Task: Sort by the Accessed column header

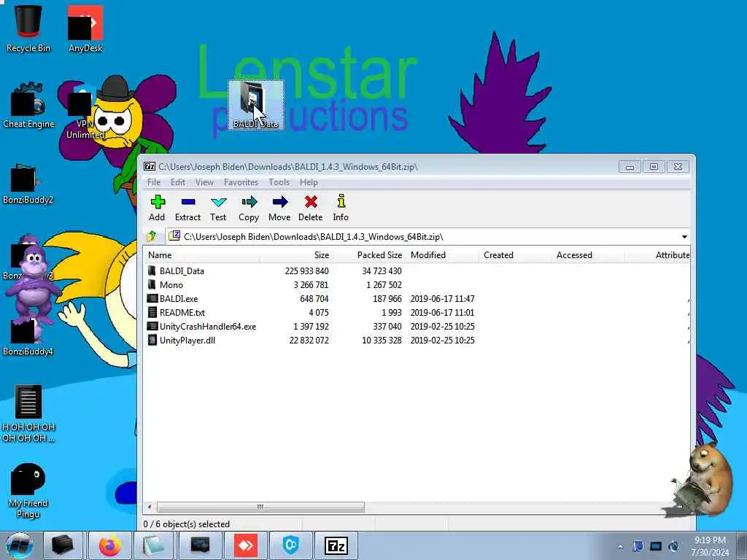Action: tap(588, 255)
